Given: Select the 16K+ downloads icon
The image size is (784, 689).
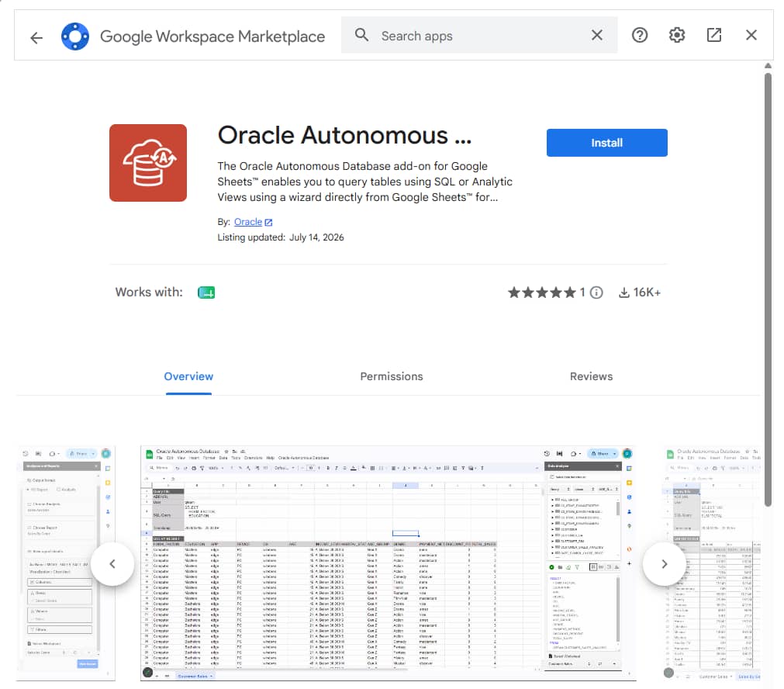Looking at the screenshot, I should [624, 293].
